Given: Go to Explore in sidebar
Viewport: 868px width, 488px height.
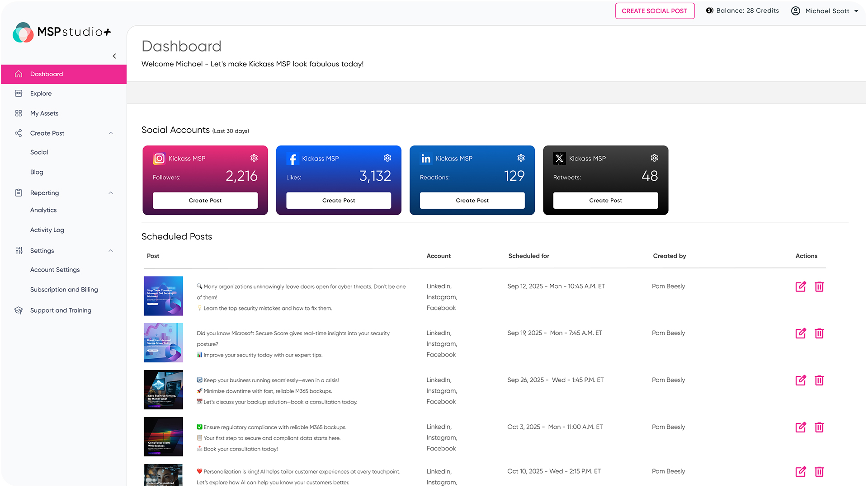Looking at the screenshot, I should tap(41, 94).
